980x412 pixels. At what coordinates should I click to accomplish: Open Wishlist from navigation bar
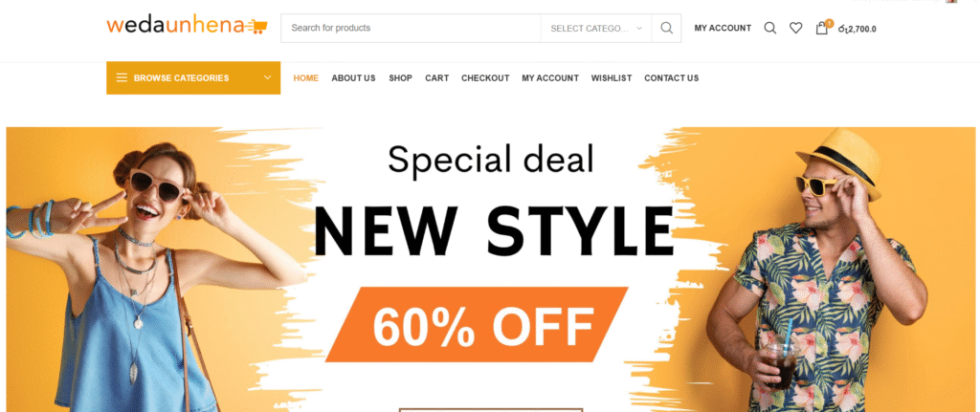click(612, 78)
